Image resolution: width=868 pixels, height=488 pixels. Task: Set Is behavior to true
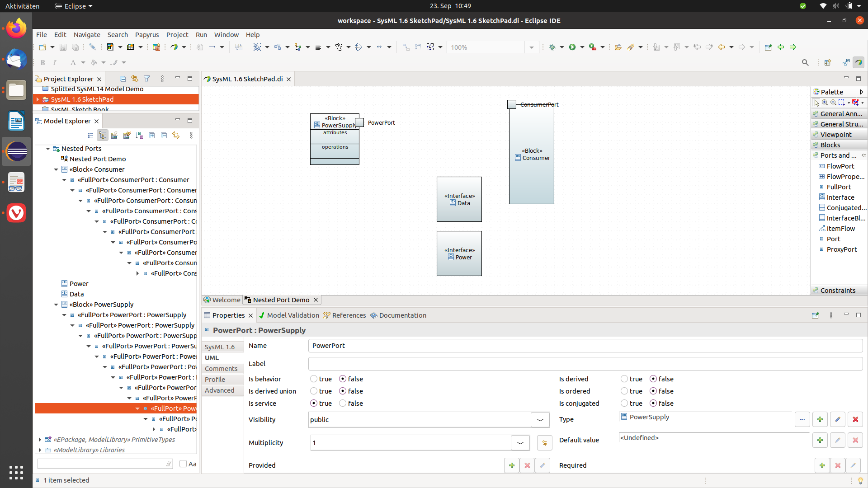pos(314,379)
